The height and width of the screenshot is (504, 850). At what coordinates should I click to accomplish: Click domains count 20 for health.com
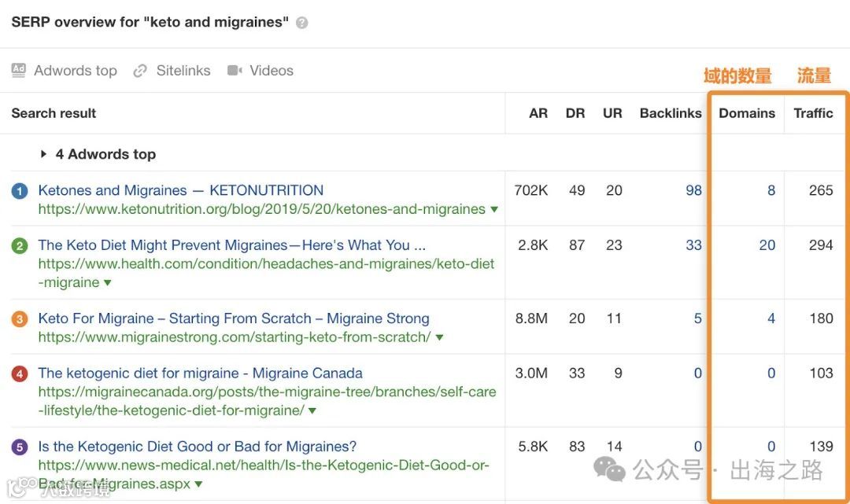click(x=767, y=245)
